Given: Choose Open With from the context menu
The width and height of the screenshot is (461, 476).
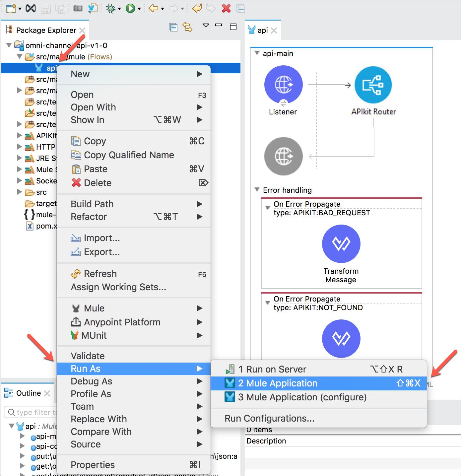Looking at the screenshot, I should (134, 107).
